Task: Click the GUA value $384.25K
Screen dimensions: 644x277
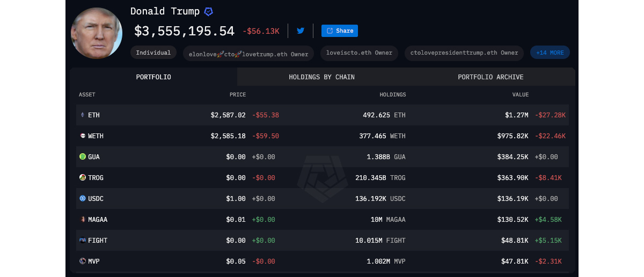Action: point(513,157)
